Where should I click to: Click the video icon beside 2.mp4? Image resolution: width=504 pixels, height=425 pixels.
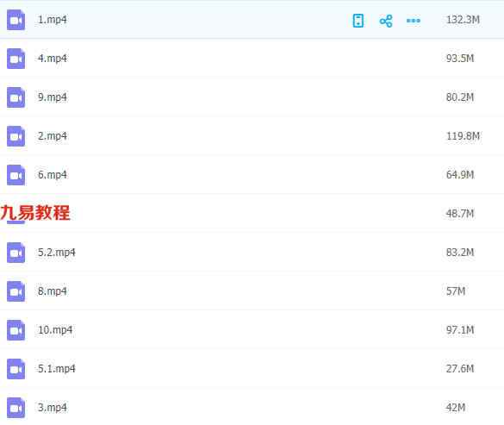tap(16, 136)
